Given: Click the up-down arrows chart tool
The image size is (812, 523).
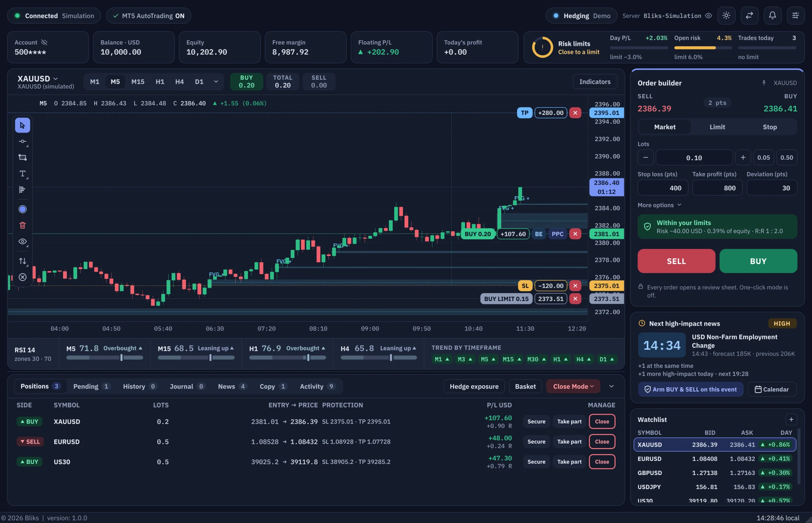Looking at the screenshot, I should click(x=23, y=261).
